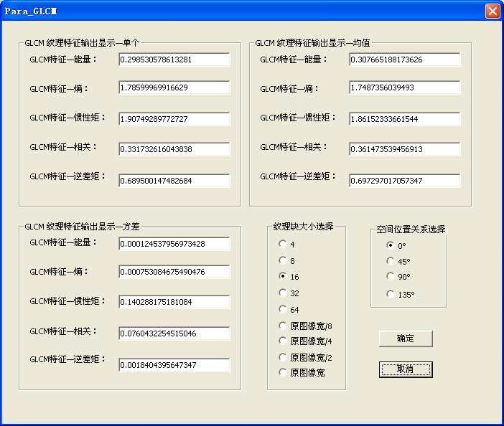Click GLCM特征—逆差矩 label in 均值 group
The width and height of the screenshot is (504, 426).
(298, 176)
